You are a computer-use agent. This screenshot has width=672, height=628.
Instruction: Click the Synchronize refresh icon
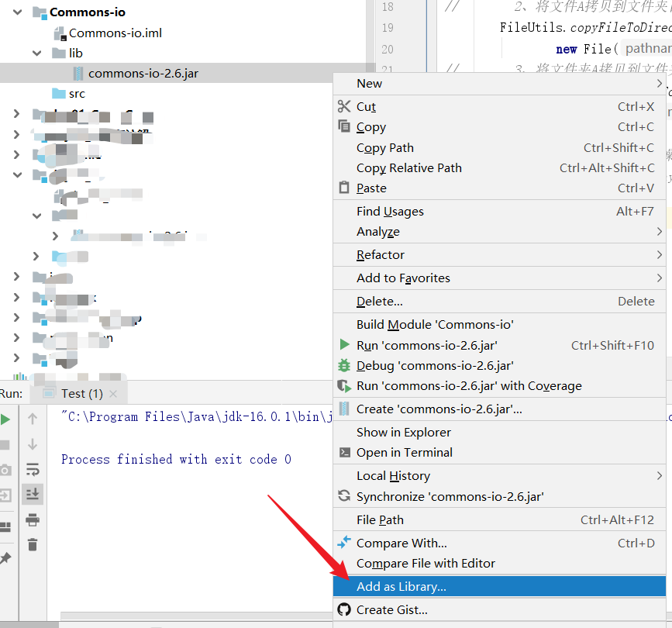coord(344,496)
